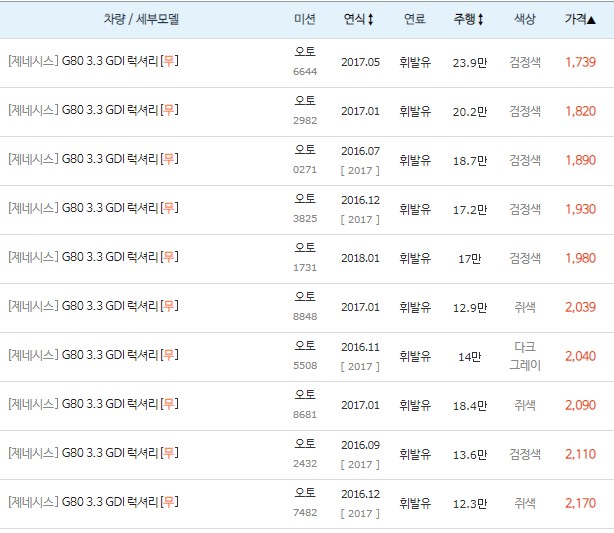Click the 차량 / 세부모델 column header
The height and width of the screenshot is (533, 614).
point(141,19)
